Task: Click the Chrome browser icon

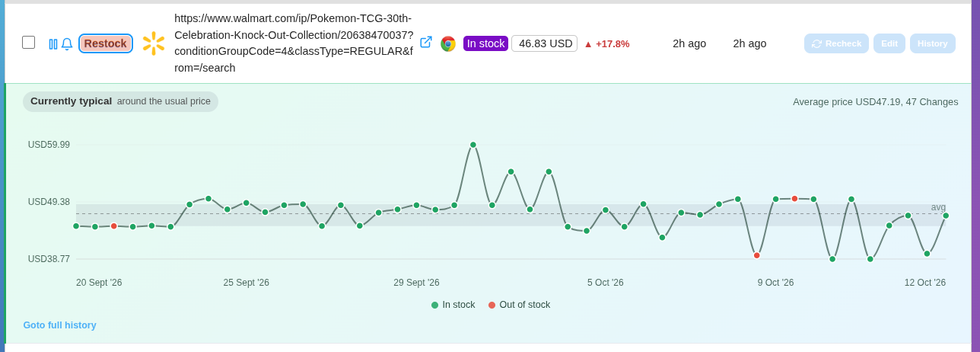Action: (448, 43)
